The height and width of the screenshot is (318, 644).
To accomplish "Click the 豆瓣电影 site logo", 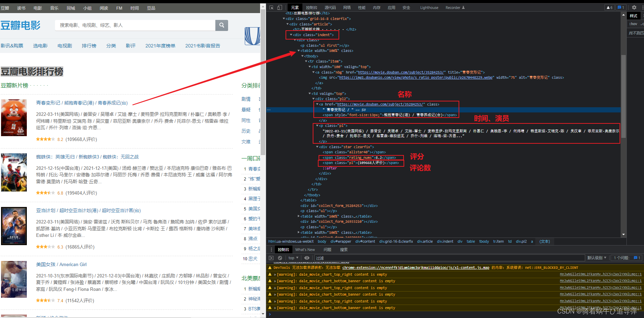I will (x=21, y=25).
